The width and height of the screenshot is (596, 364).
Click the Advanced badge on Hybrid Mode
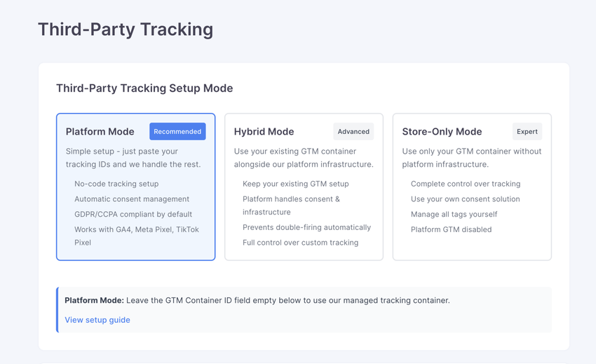pyautogui.click(x=353, y=132)
